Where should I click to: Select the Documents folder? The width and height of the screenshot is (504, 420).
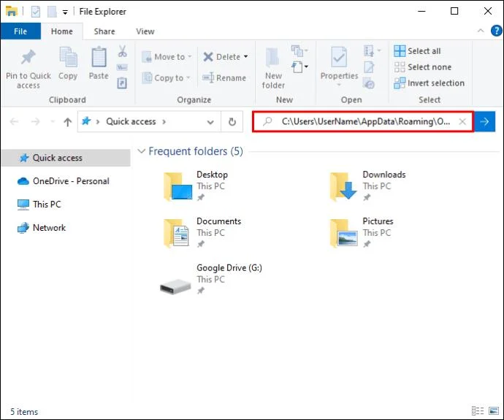pyautogui.click(x=202, y=233)
